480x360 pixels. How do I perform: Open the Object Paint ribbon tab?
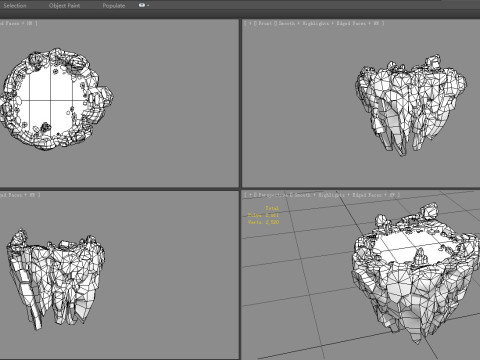[x=64, y=5]
